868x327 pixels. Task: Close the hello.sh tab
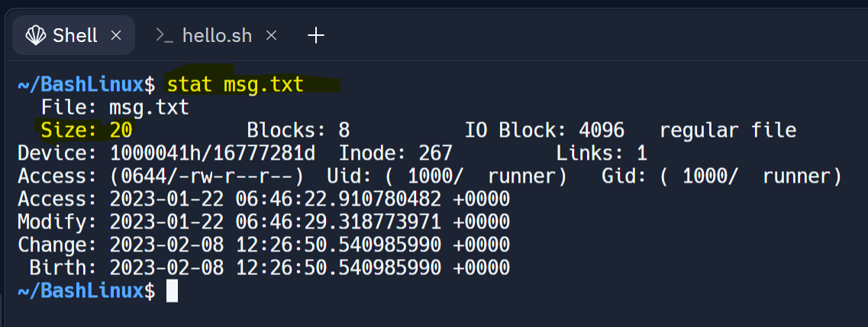pos(271,36)
